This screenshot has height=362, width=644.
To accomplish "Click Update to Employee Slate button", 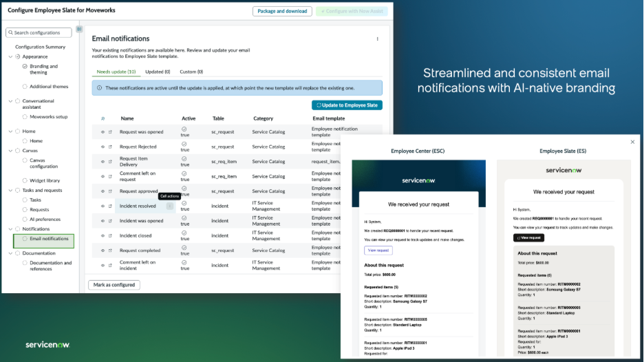I will click(x=347, y=105).
